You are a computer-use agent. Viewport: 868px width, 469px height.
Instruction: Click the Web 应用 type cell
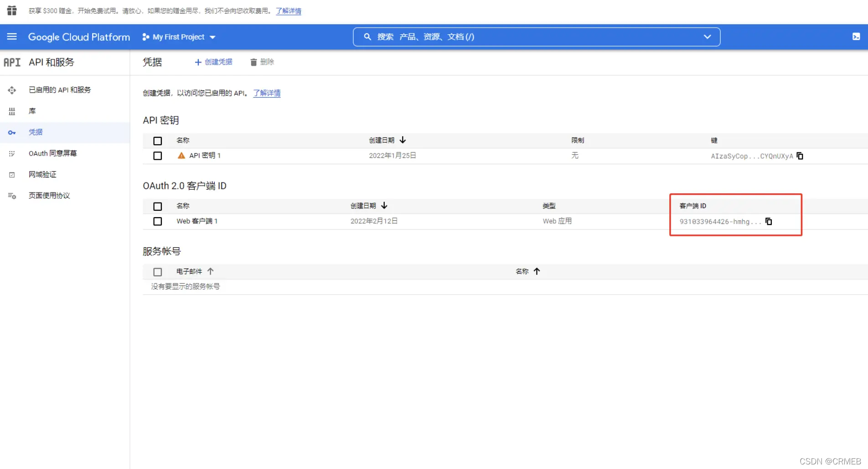click(x=557, y=221)
